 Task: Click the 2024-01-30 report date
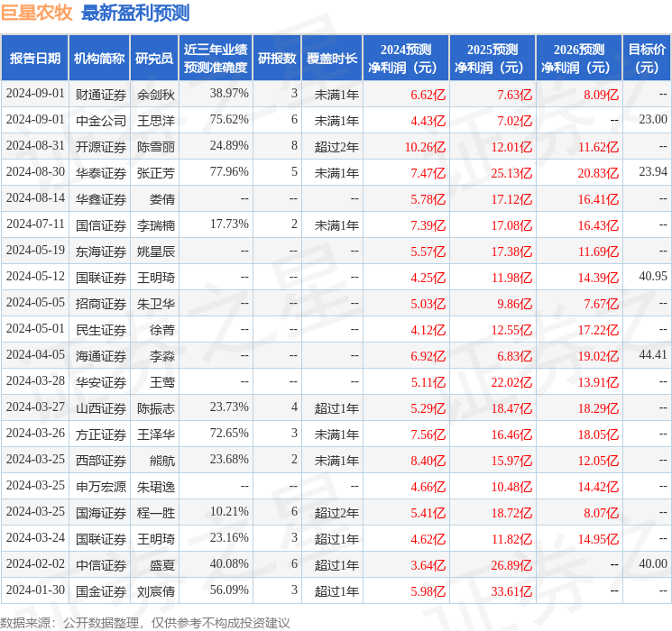point(35,590)
